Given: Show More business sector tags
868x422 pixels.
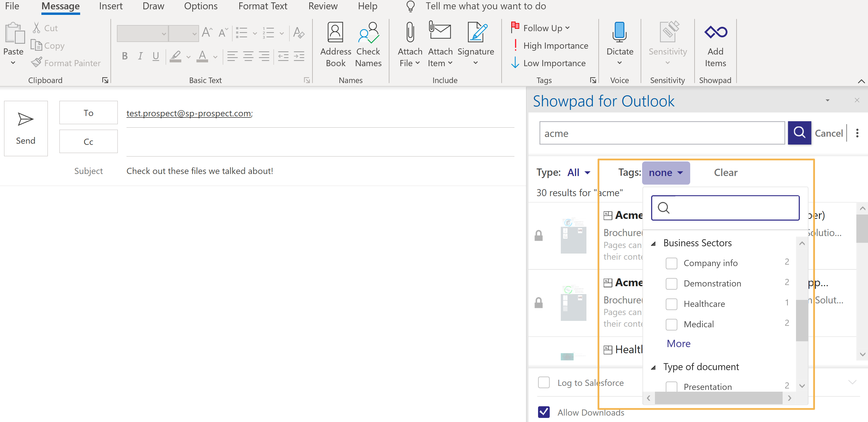Looking at the screenshot, I should coord(678,344).
